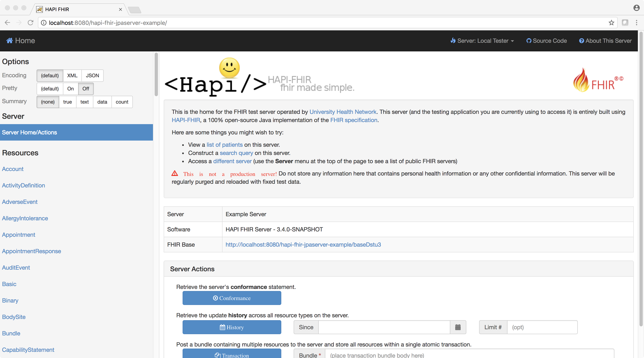The height and width of the screenshot is (358, 644).
Task: Open the ActivityDefinition resource
Action: 23,185
